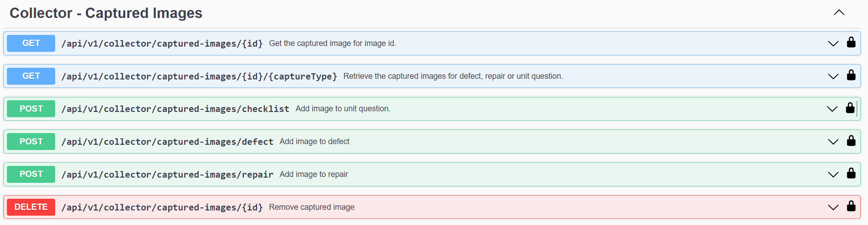
Task: Click the lock icon on GET {id}/{captureType} row
Action: pyautogui.click(x=851, y=75)
